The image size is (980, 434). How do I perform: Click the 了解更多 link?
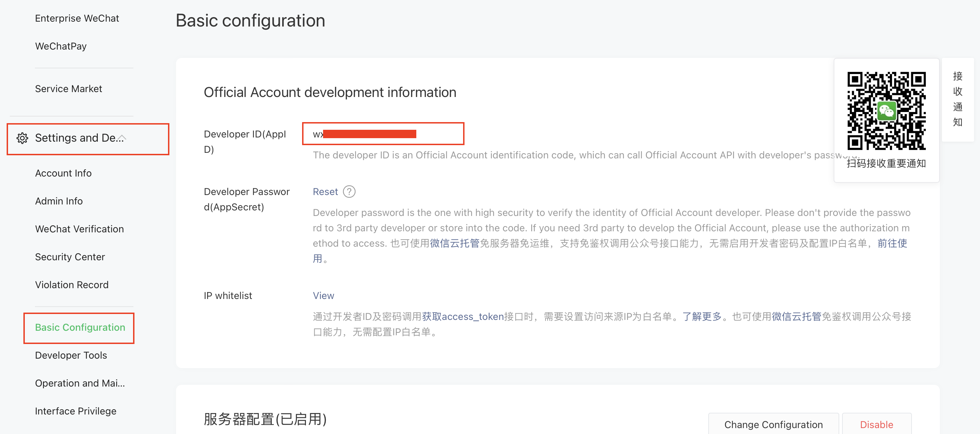(x=702, y=316)
